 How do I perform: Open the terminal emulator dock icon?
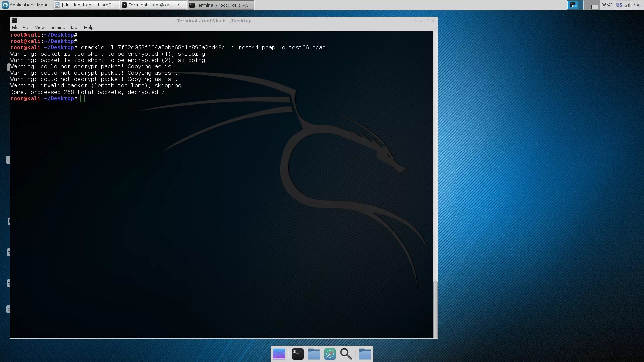pyautogui.click(x=298, y=354)
